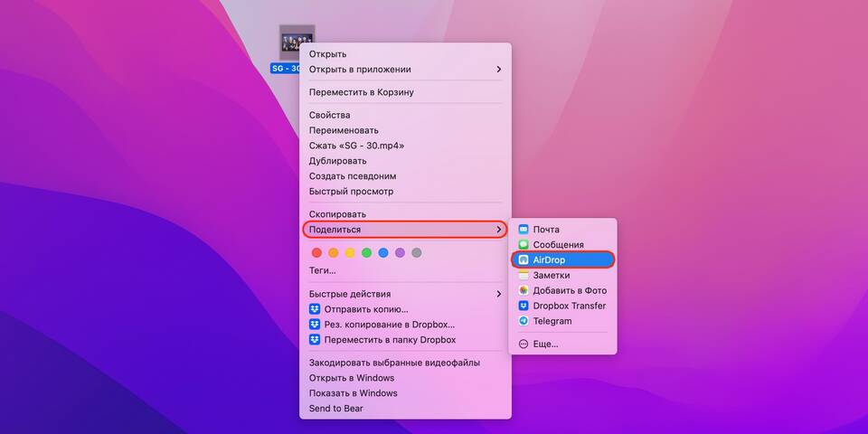Click the SG - 30 file name label
The height and width of the screenshot is (434, 868).
click(285, 69)
